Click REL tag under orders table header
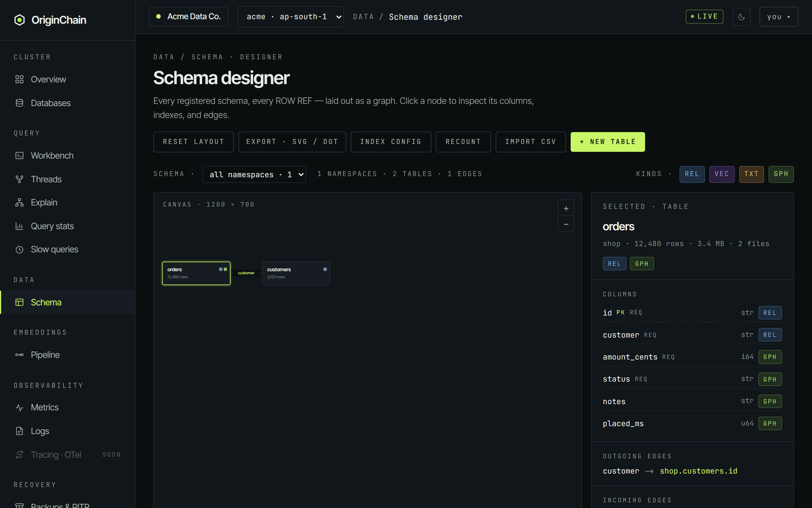Viewport: 812px width, 508px height. pos(615,264)
